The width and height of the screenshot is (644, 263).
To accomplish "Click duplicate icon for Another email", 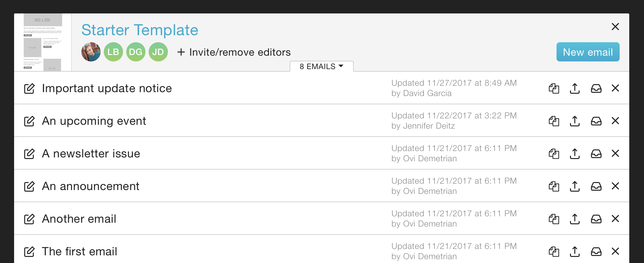I will [554, 219].
